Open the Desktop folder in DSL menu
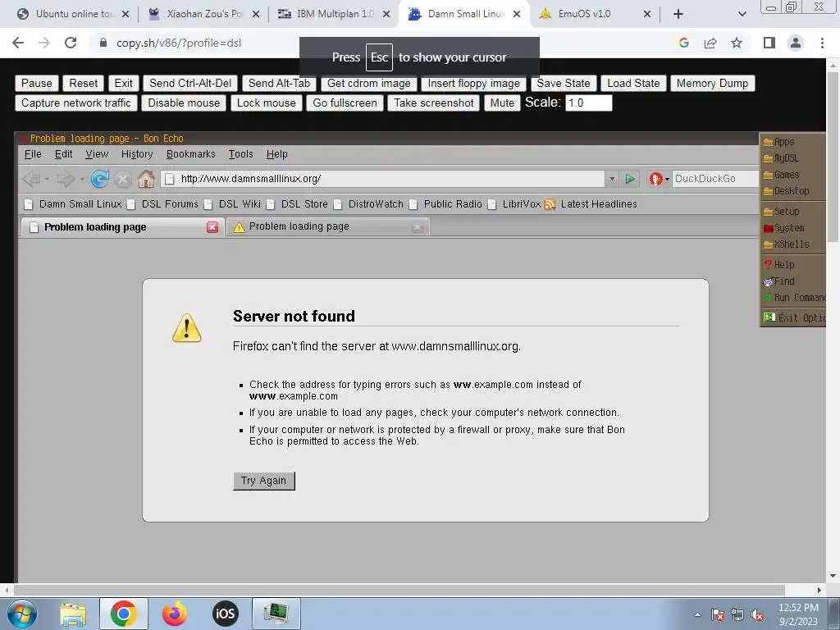The width and height of the screenshot is (840, 630). coord(786,190)
